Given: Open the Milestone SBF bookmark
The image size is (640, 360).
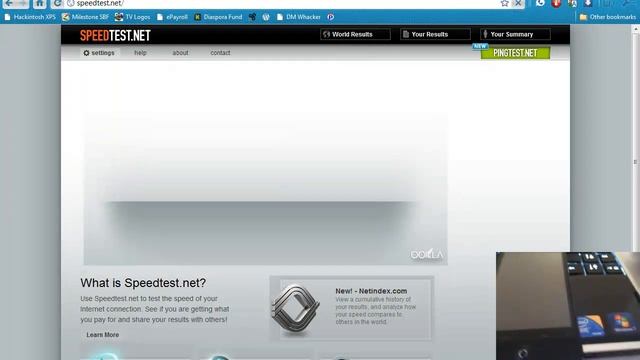Looking at the screenshot, I should (85, 17).
